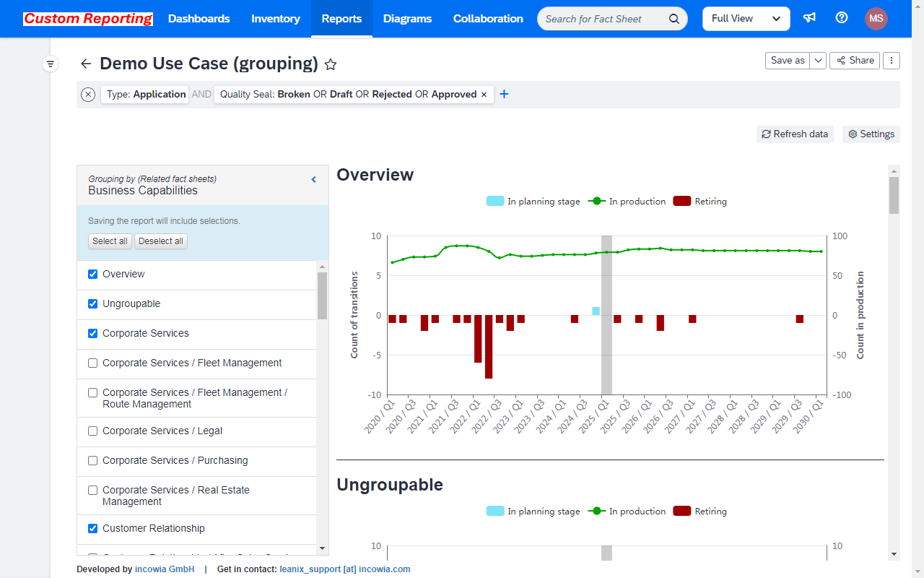Open the announcements megaphone icon

(810, 18)
